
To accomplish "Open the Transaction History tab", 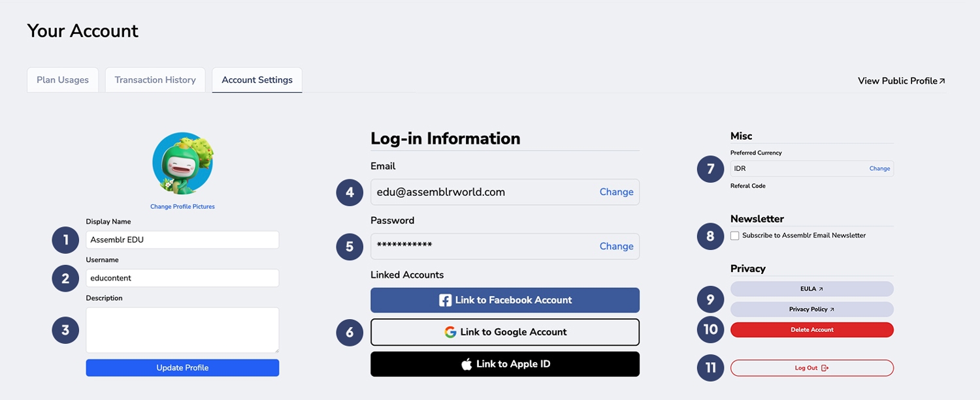I will pyautogui.click(x=155, y=80).
